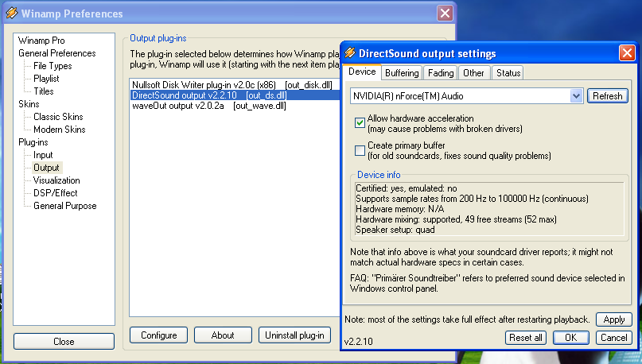Click the Refresh device list button
The width and height of the screenshot is (642, 364).
pos(608,96)
